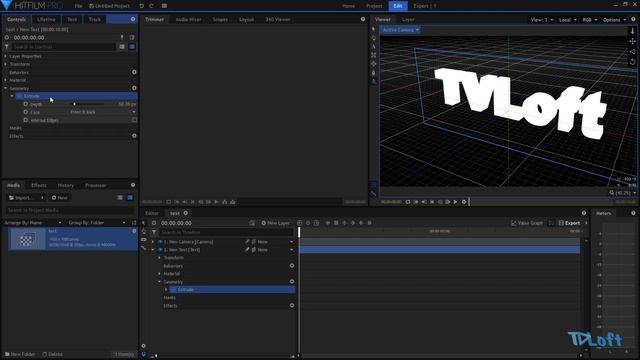640x360 pixels.
Task: Open the Arrange By: Name dropdown
Action: [x=33, y=222]
